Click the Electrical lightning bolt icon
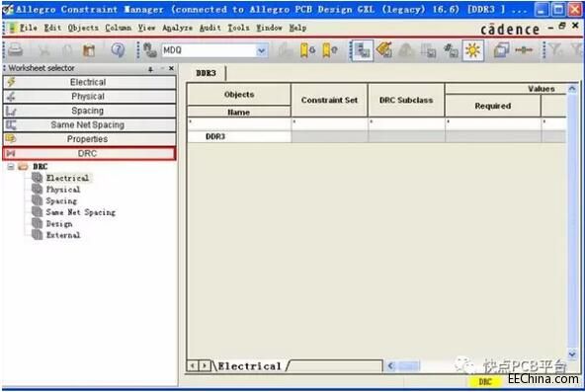 11,82
